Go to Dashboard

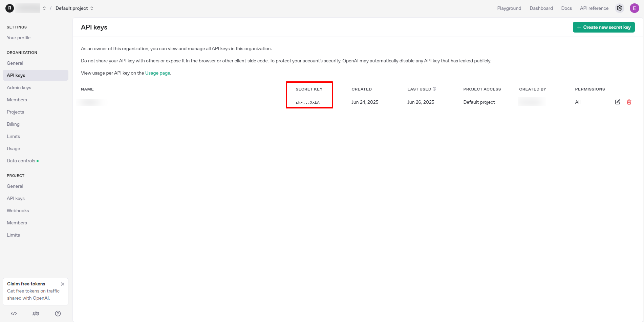tap(541, 8)
